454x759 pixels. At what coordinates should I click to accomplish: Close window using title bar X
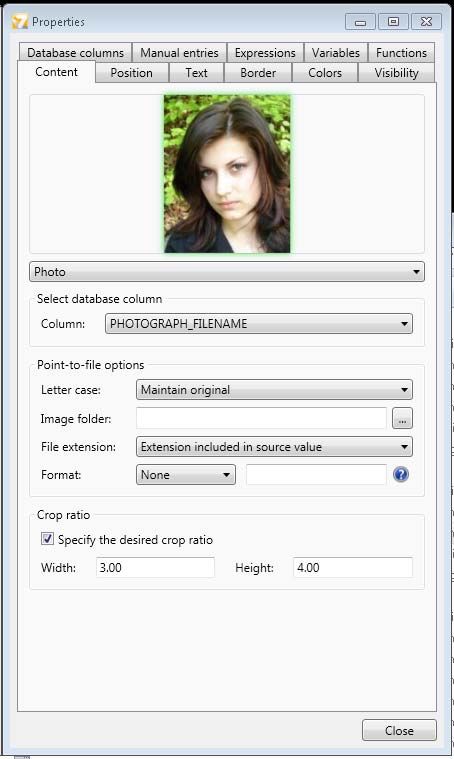[x=426, y=22]
